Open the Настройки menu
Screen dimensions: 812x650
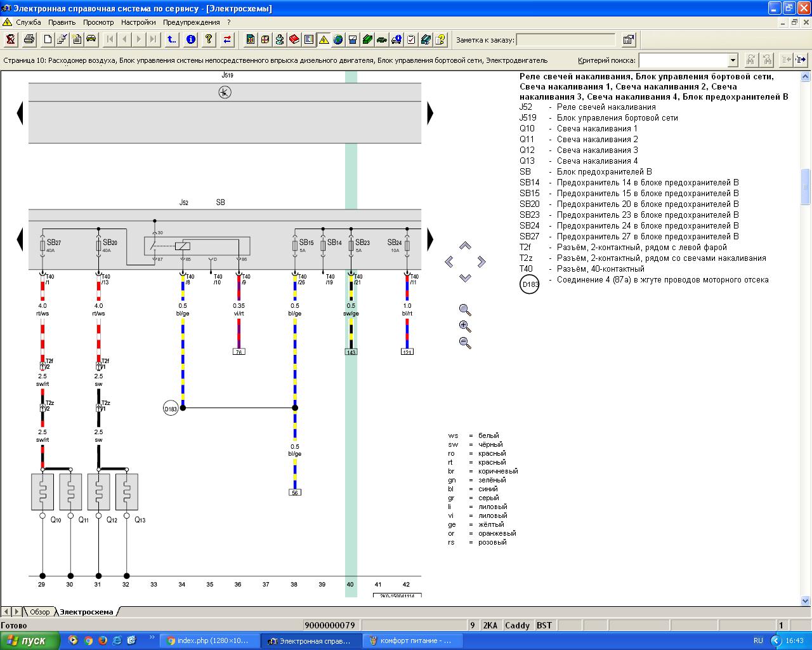click(x=138, y=22)
